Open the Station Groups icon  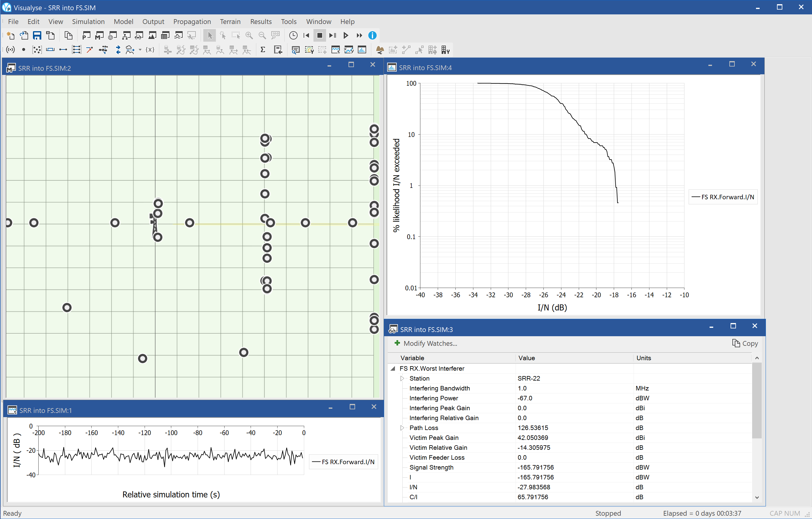pos(37,50)
